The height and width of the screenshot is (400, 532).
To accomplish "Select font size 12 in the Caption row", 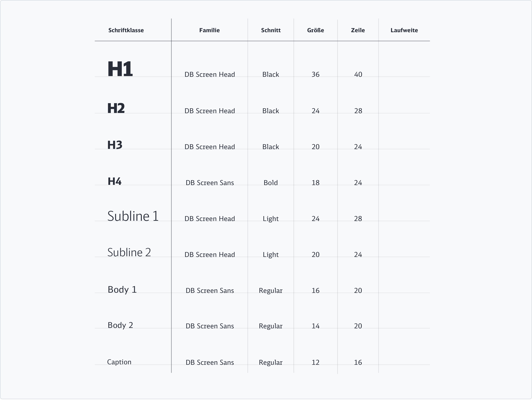I will coord(315,362).
